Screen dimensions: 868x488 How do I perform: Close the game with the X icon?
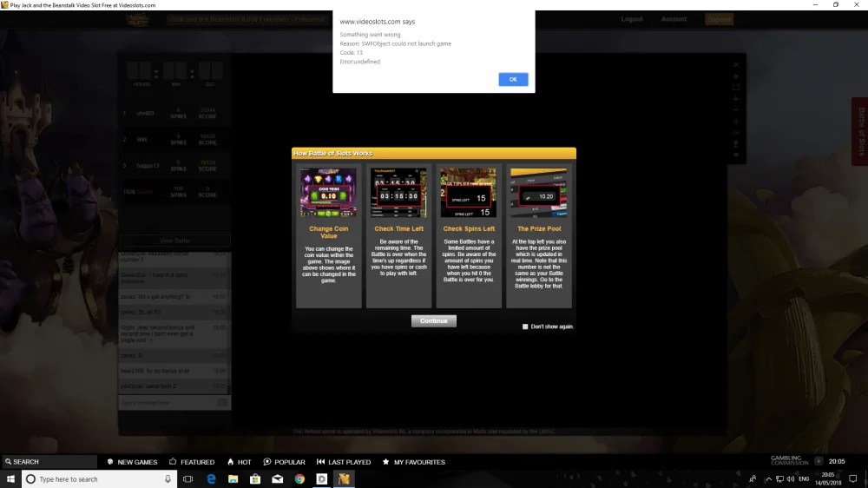736,65
